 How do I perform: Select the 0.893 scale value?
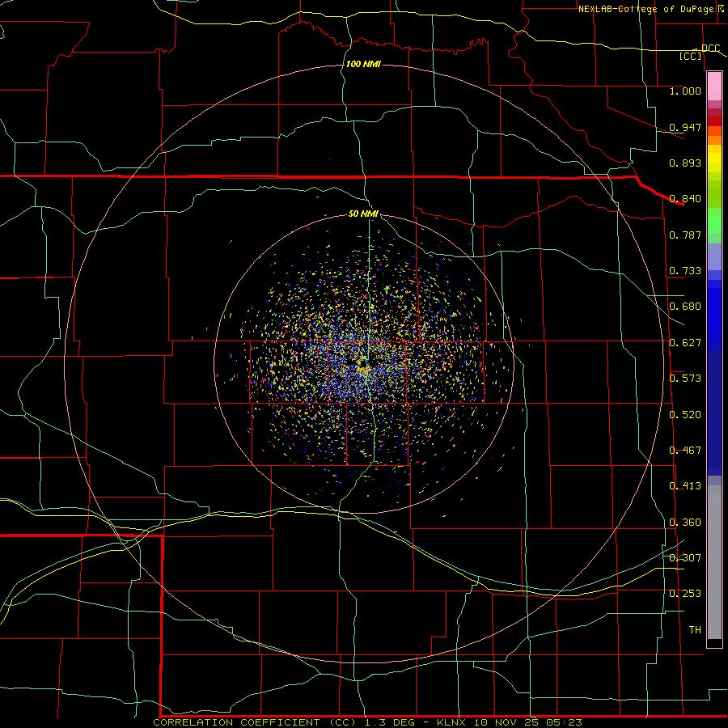click(685, 163)
